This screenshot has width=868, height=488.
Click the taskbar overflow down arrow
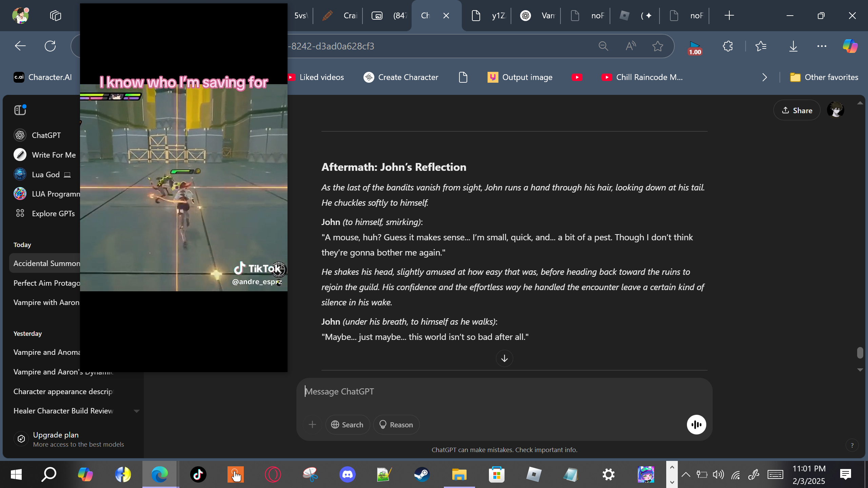click(672, 482)
